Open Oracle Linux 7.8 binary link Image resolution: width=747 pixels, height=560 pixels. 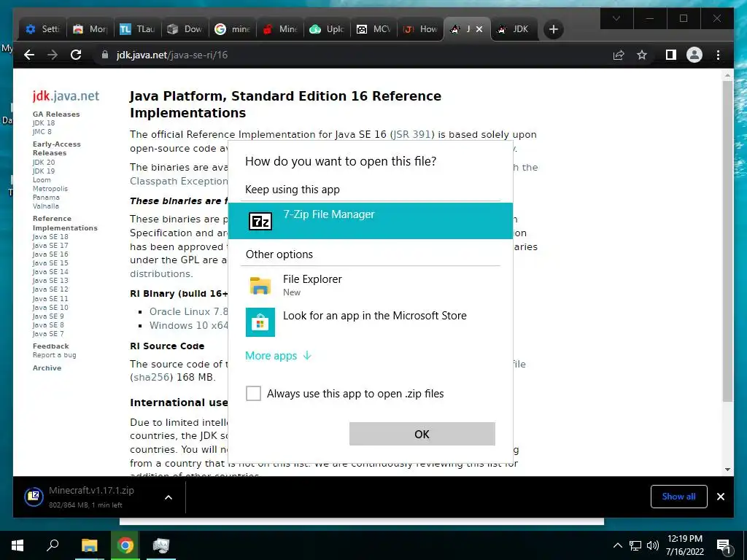[189, 311]
